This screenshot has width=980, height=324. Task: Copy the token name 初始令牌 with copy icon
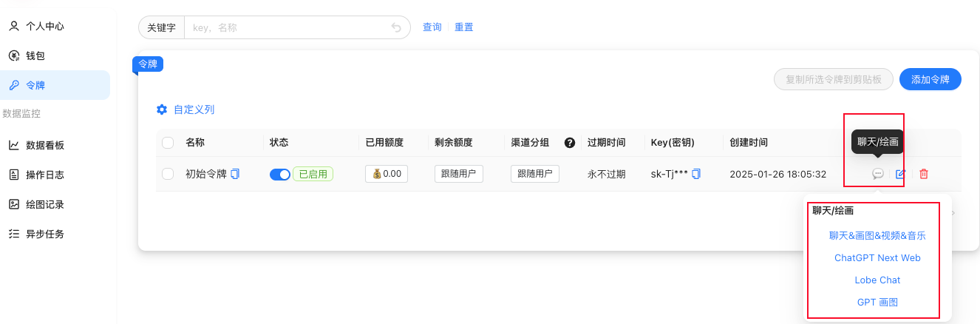pyautogui.click(x=235, y=174)
